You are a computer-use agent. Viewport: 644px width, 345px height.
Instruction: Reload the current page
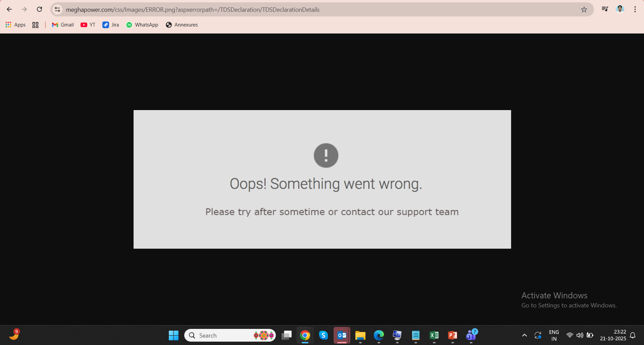click(x=40, y=9)
